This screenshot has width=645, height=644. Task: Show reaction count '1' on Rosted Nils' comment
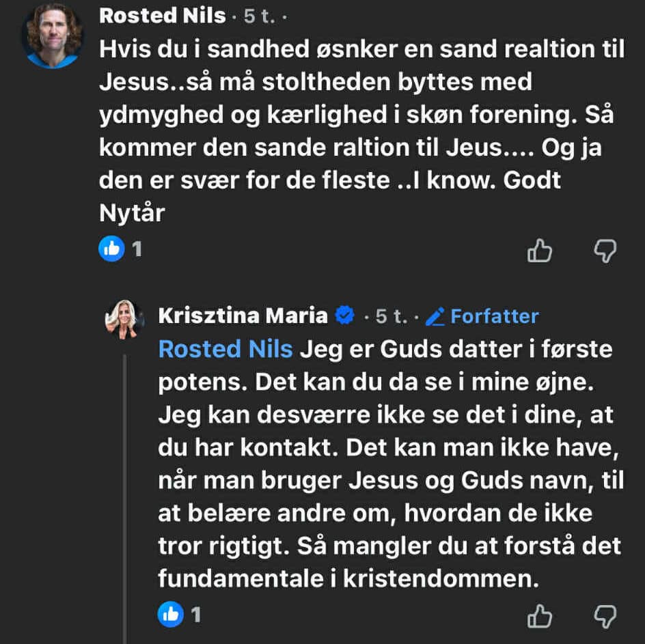137,249
